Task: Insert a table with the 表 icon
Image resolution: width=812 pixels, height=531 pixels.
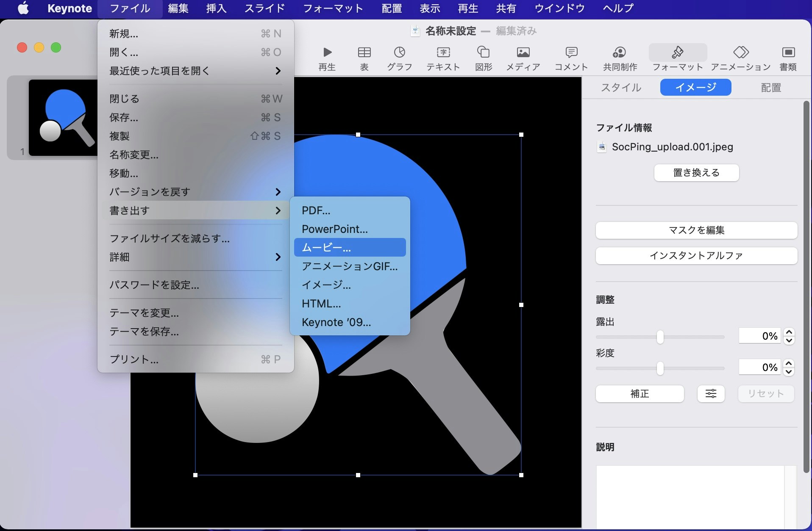Action: pyautogui.click(x=364, y=53)
